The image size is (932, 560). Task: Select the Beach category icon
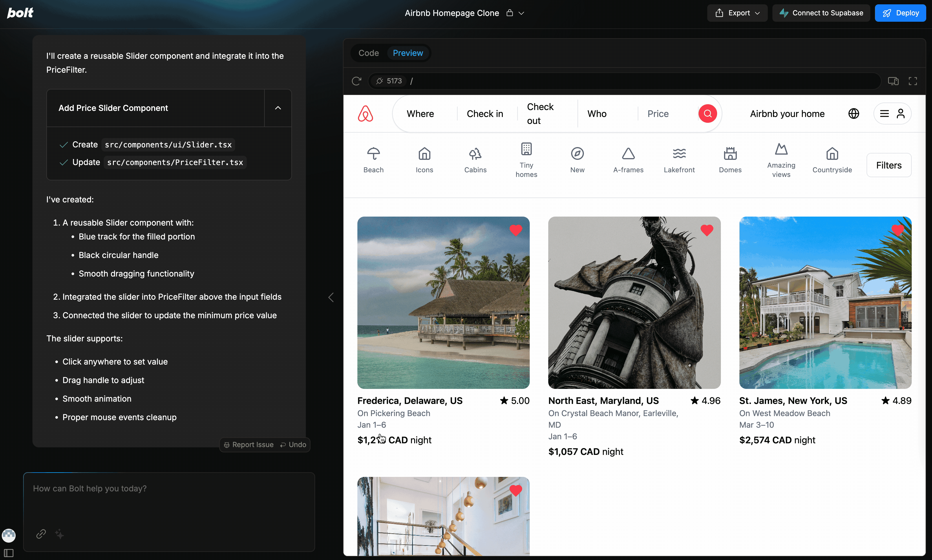(373, 153)
